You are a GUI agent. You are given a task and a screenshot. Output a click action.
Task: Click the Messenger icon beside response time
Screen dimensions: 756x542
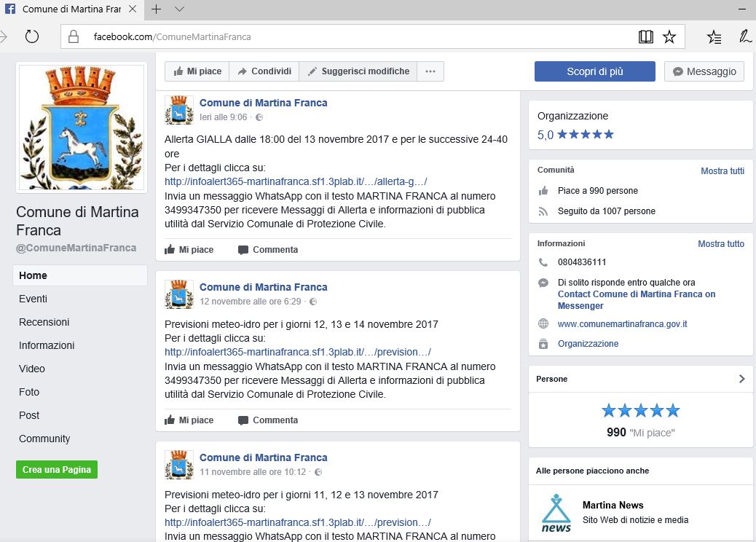[543, 283]
